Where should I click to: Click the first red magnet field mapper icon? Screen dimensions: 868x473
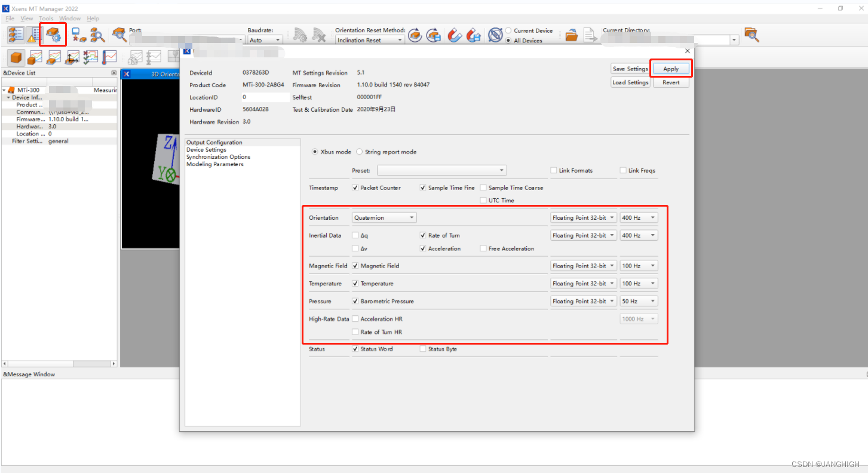(455, 35)
